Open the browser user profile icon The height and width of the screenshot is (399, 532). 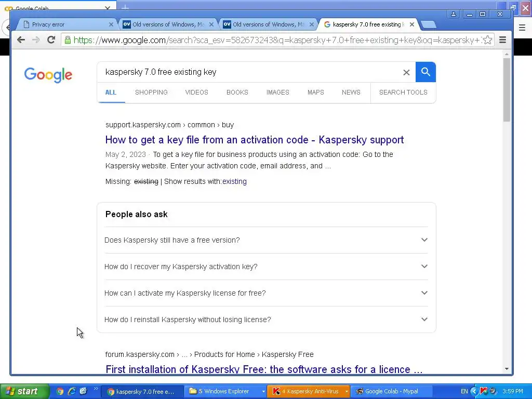[453, 14]
